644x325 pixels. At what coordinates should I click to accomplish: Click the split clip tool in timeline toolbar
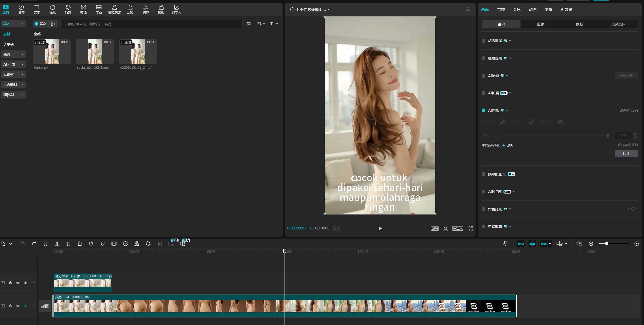tap(45, 244)
